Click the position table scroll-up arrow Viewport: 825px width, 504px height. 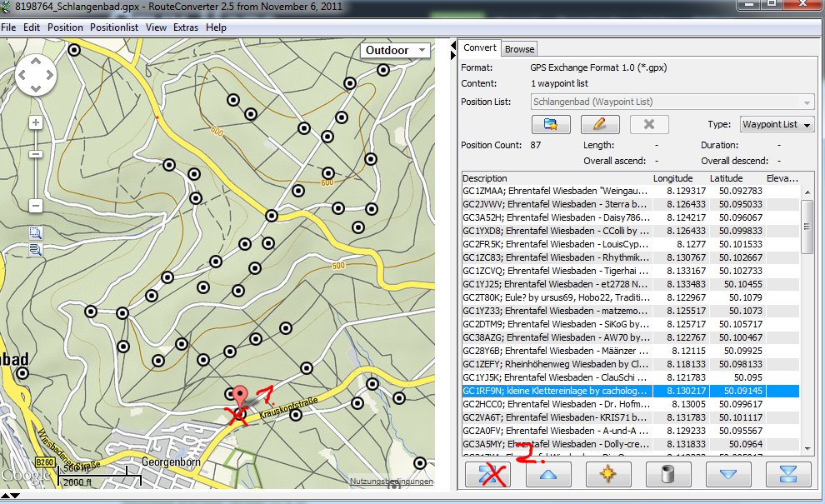807,192
